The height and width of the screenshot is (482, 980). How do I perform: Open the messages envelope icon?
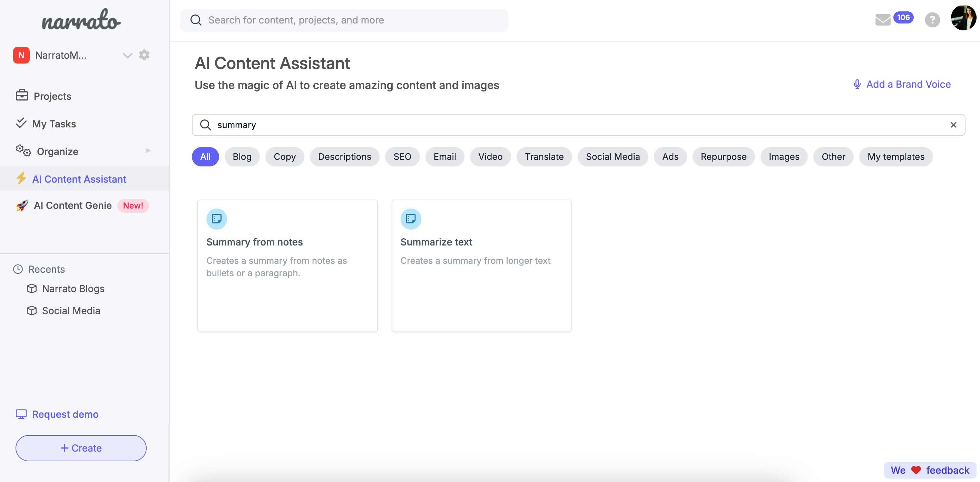[x=883, y=20]
